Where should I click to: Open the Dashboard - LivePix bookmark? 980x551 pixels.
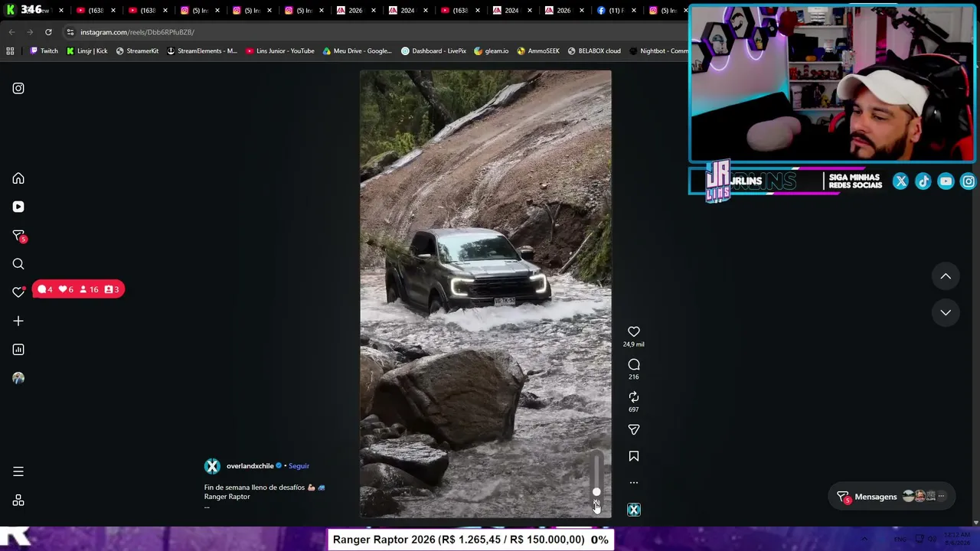[x=433, y=51]
